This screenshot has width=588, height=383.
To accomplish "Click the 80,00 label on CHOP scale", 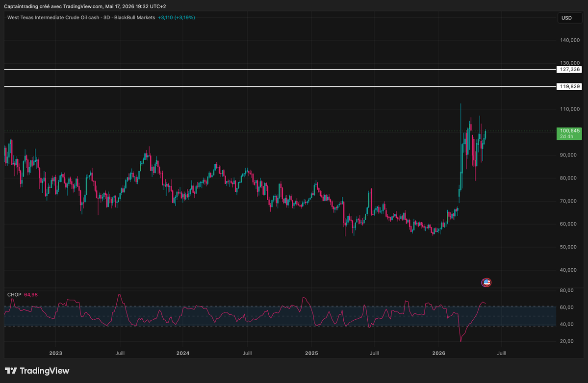I will [566, 290].
